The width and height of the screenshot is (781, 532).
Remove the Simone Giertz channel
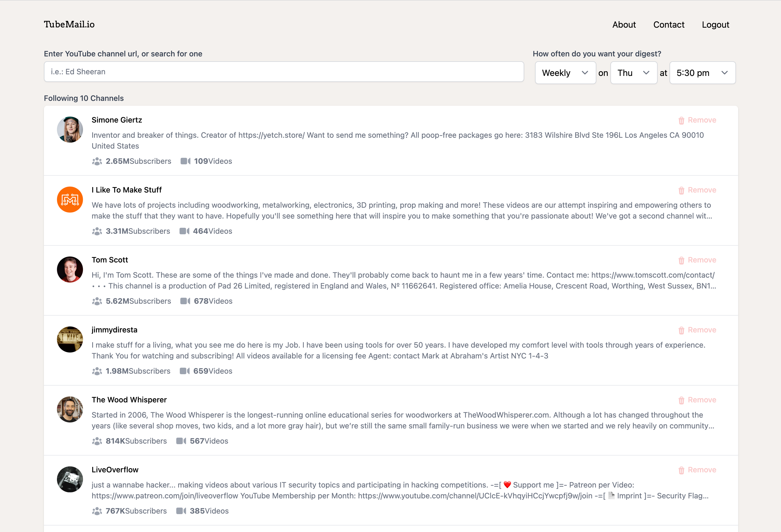coord(697,120)
